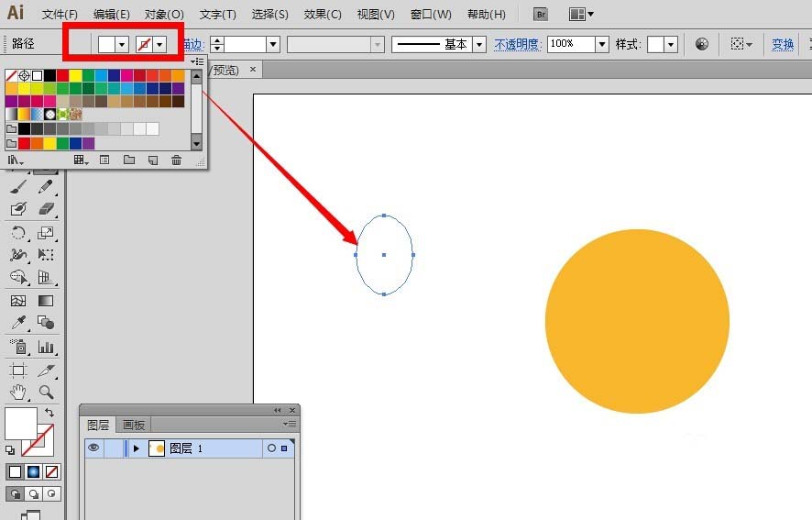
Task: Switch to the 画板 tab
Action: (134, 426)
